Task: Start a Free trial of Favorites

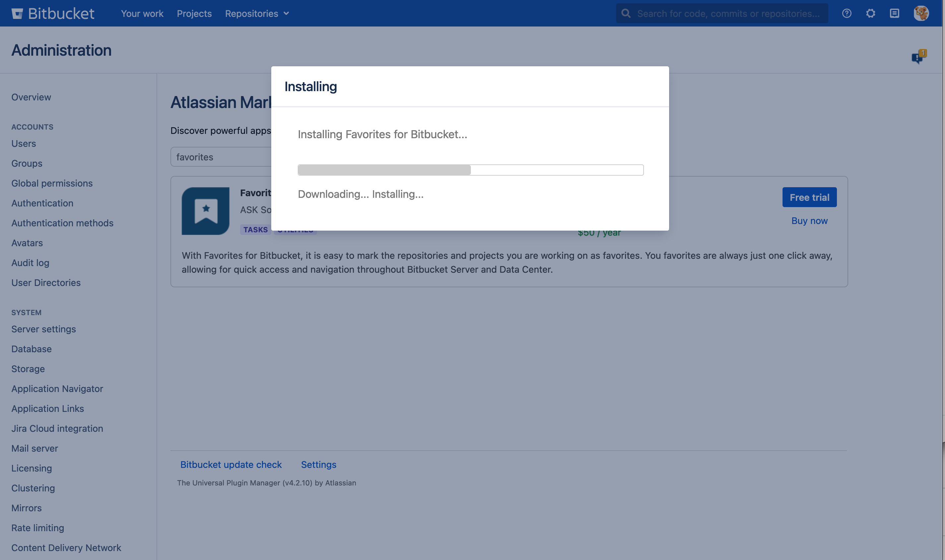Action: click(x=809, y=197)
